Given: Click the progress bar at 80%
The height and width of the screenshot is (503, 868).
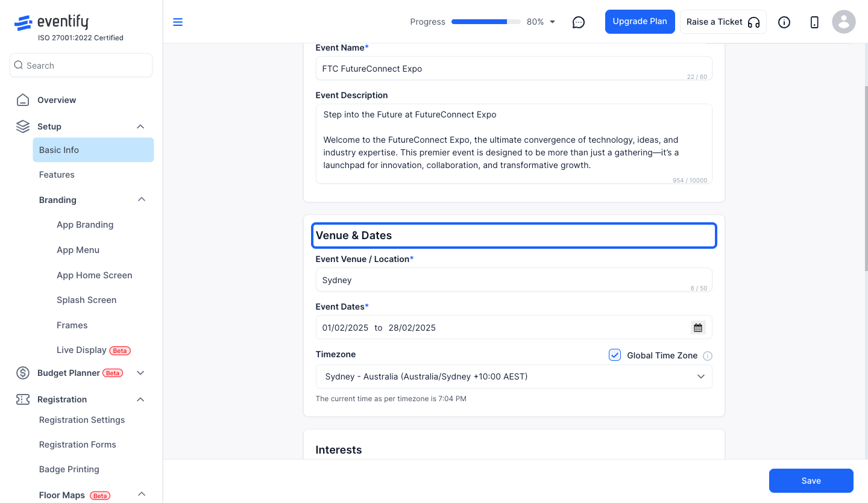Looking at the screenshot, I should [x=486, y=22].
